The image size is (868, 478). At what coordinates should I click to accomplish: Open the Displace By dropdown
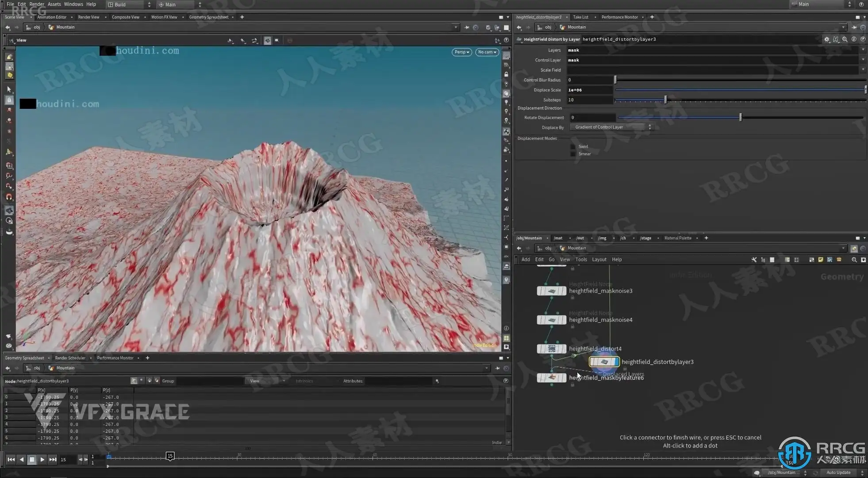tap(611, 127)
